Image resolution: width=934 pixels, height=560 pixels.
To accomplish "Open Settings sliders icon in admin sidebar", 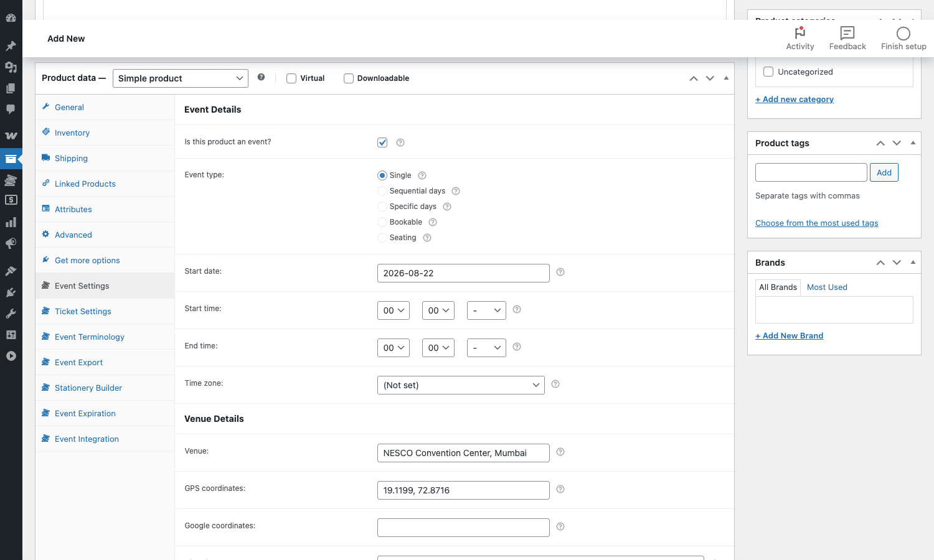I will 11,335.
